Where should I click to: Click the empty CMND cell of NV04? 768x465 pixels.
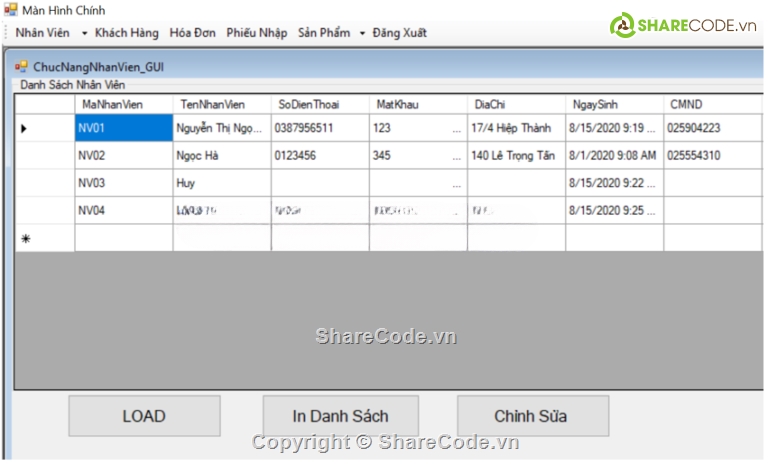coord(713,211)
